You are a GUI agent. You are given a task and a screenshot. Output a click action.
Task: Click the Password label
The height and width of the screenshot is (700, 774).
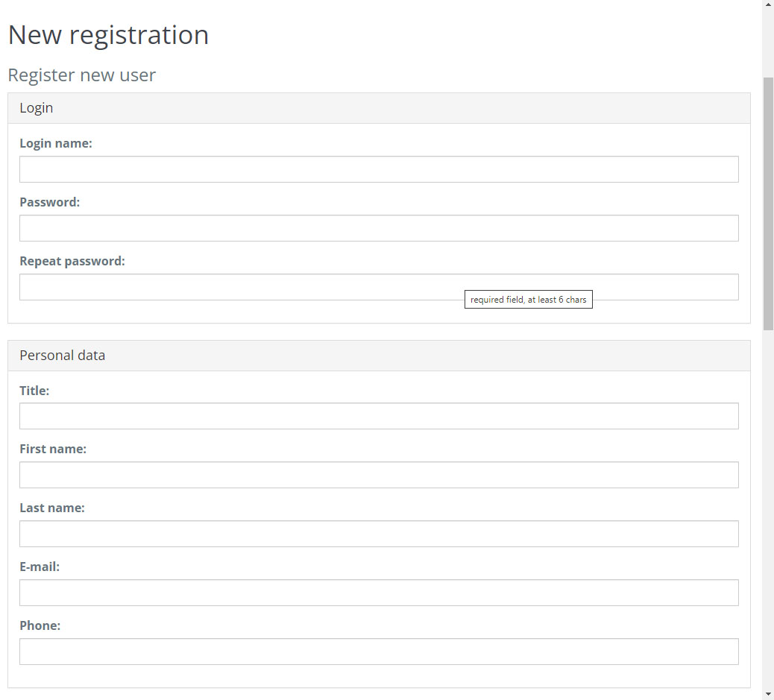pos(49,201)
